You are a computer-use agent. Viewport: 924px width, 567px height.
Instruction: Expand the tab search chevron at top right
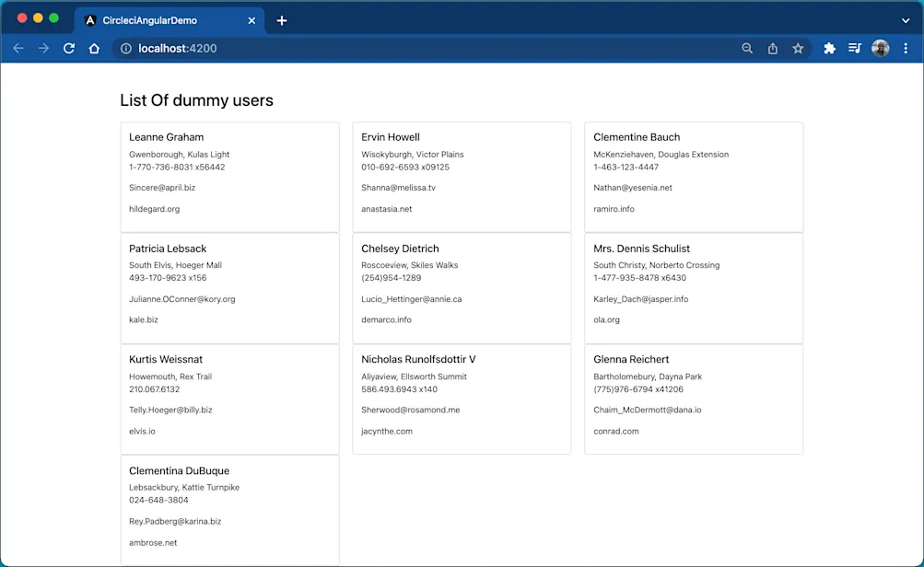(x=904, y=18)
